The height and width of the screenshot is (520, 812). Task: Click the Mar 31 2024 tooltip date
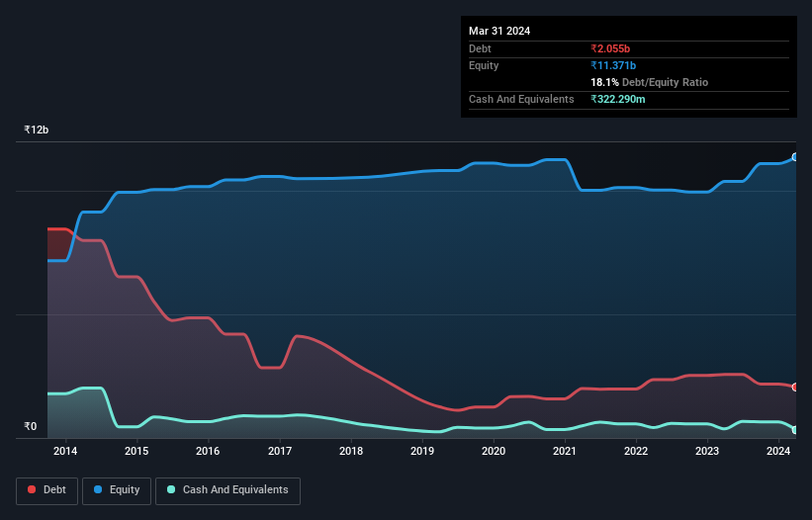pyautogui.click(x=499, y=31)
